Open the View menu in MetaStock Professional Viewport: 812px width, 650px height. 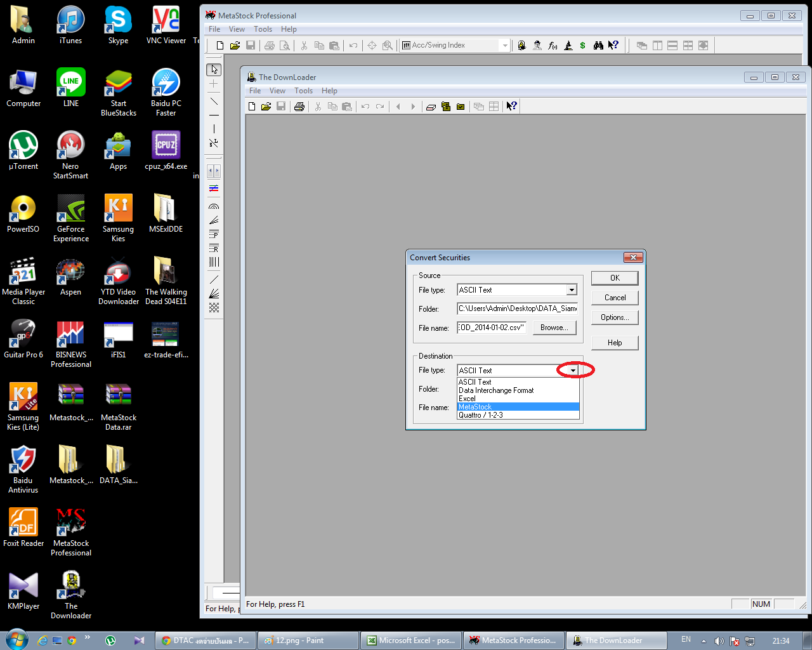coord(237,29)
